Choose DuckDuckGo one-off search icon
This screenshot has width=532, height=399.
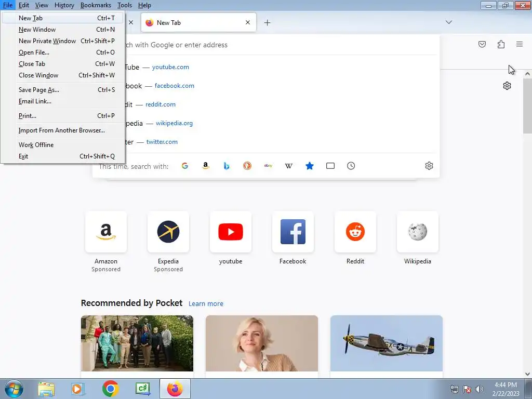(247, 166)
